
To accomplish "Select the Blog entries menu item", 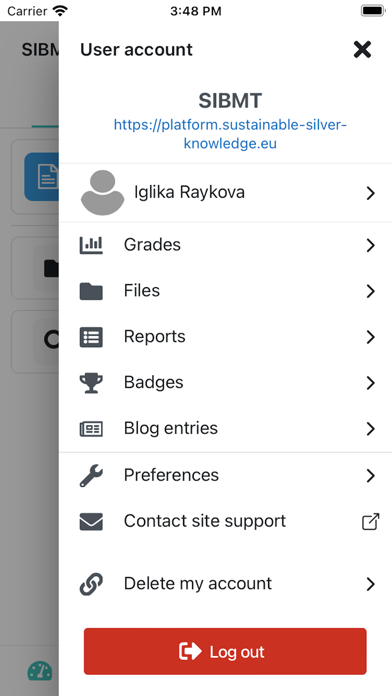I will [x=226, y=429].
